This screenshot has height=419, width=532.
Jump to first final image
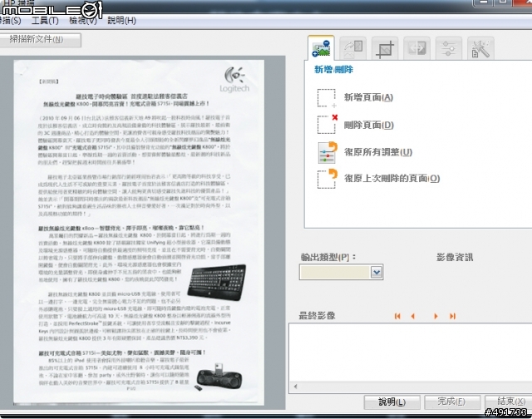(x=397, y=316)
